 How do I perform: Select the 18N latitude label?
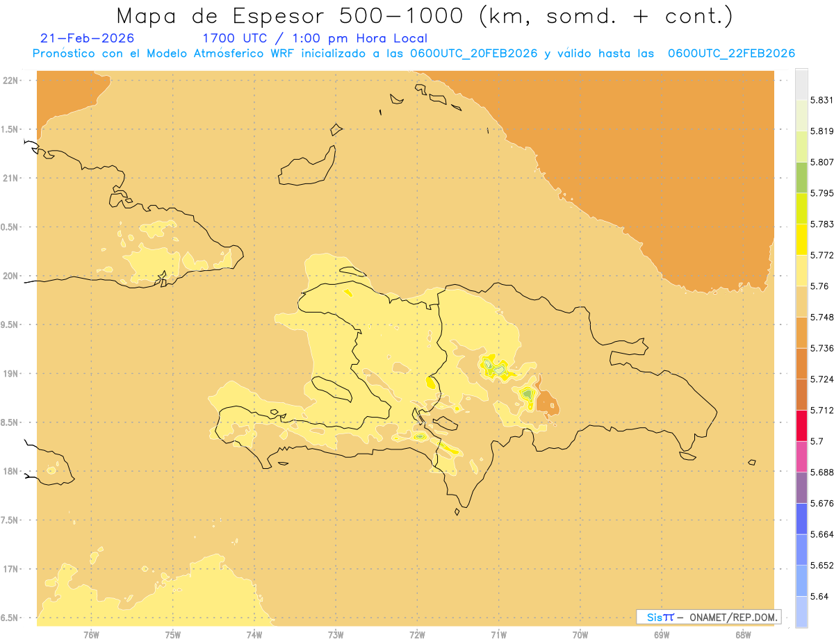11,472
